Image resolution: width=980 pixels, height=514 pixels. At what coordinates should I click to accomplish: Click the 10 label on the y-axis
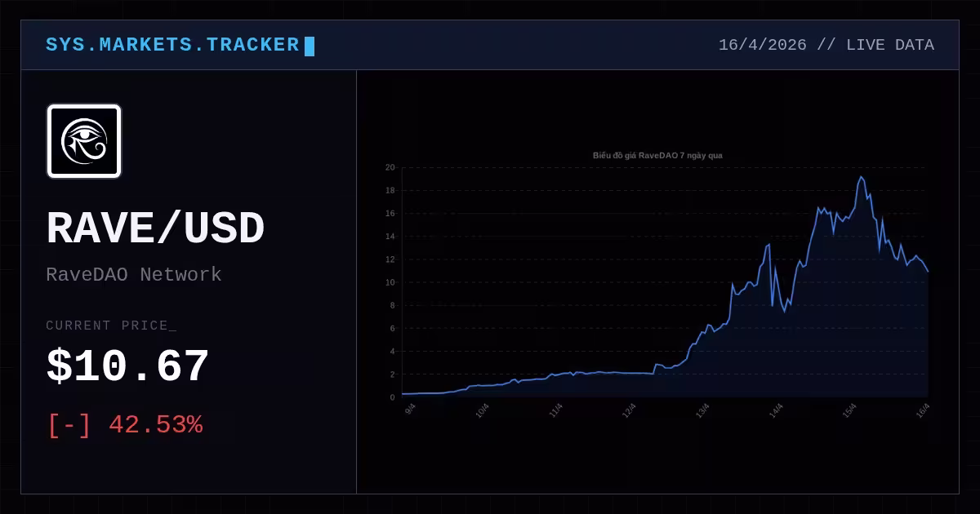[x=390, y=282]
